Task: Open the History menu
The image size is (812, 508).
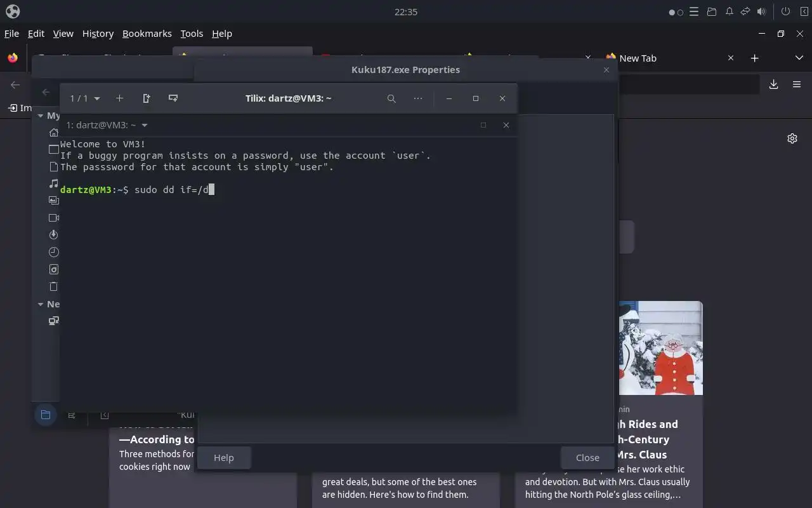Action: (98, 34)
